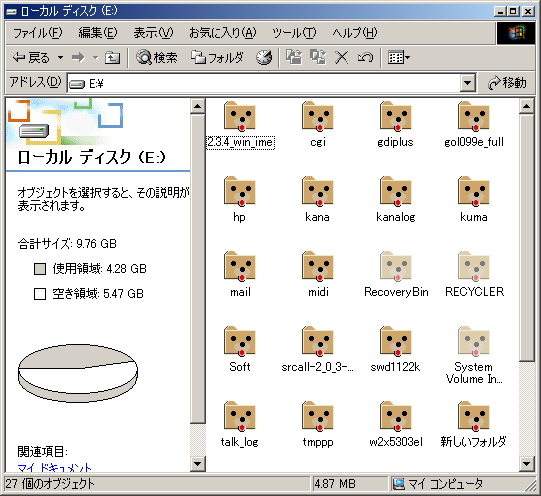Open the ファイル(F) menu
This screenshot has width=541, height=496.
click(x=38, y=33)
